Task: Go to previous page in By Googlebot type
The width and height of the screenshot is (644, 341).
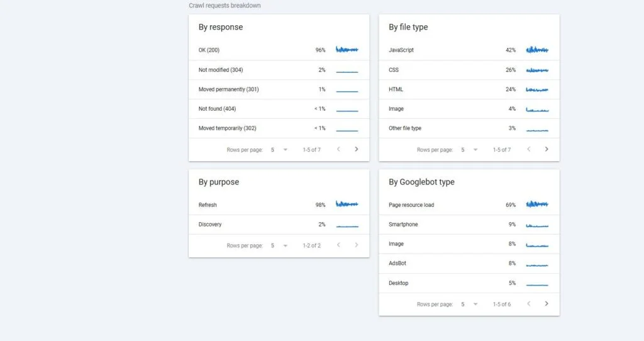Action: (x=528, y=304)
